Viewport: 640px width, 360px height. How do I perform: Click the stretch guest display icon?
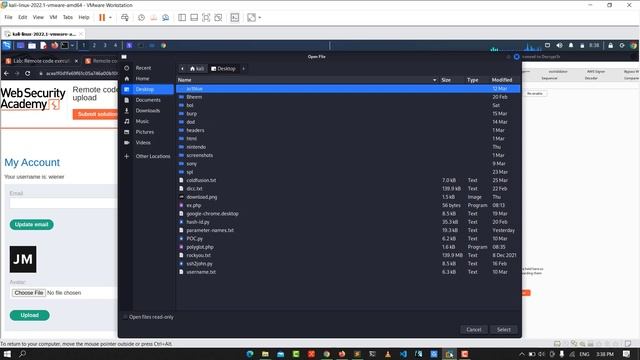251,18
